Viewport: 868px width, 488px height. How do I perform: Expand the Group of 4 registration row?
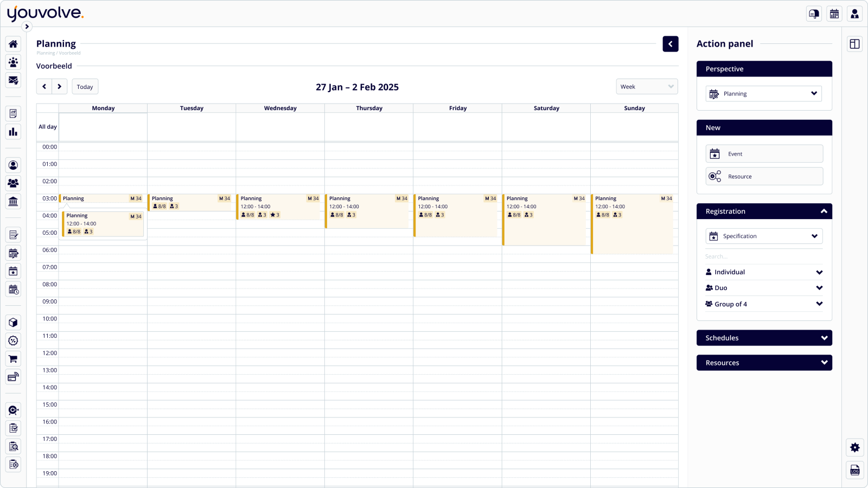[x=764, y=304]
